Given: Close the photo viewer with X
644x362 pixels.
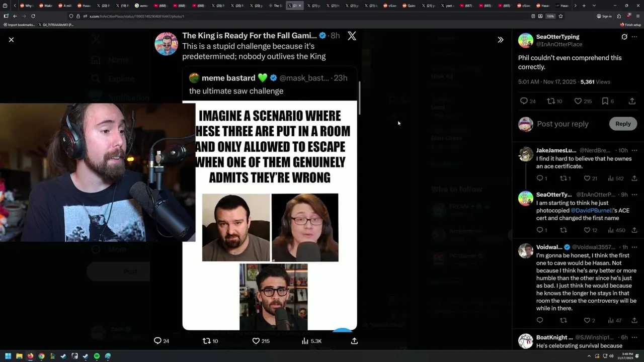Looking at the screenshot, I should [11, 39].
